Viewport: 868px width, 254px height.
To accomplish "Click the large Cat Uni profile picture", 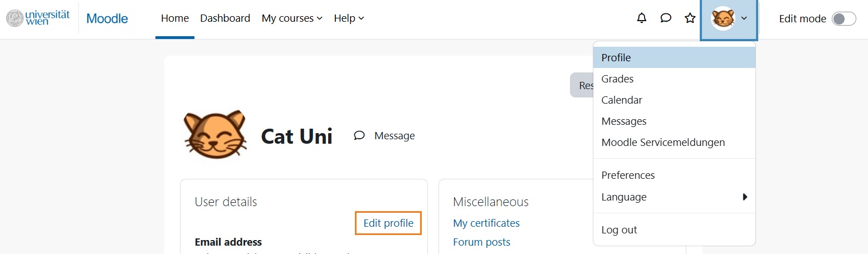I will (215, 135).
